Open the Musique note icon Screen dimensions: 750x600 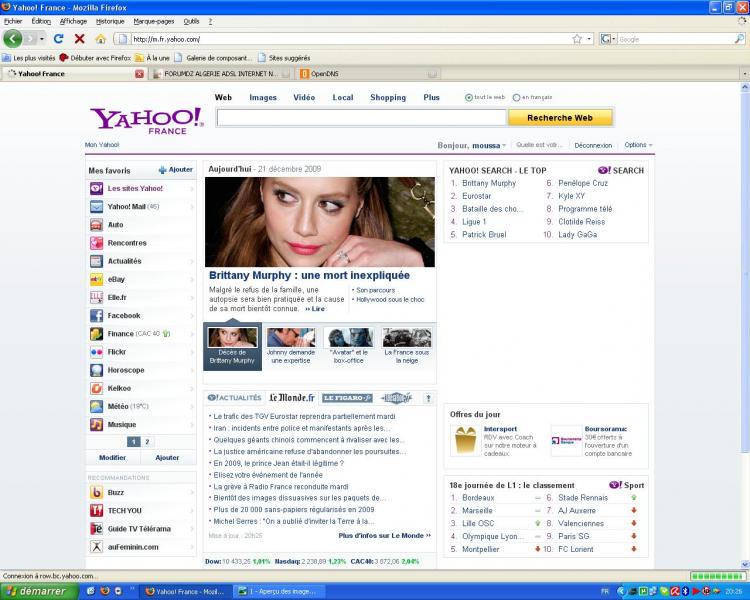pos(96,425)
